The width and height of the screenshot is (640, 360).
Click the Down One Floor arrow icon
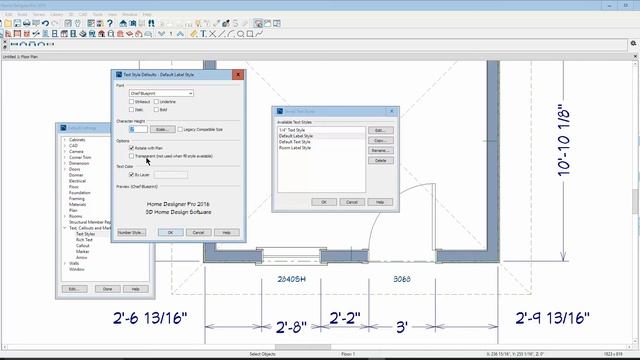162,34
